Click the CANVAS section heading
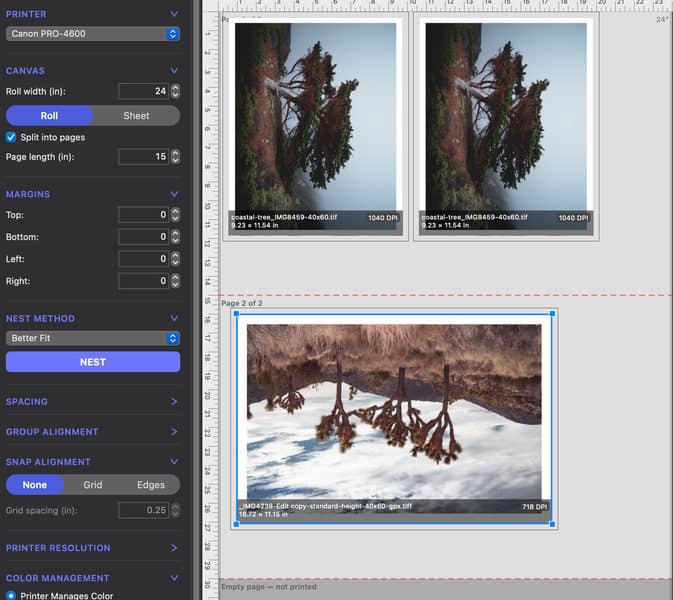Screen dimensions: 673x600 (x=25, y=71)
